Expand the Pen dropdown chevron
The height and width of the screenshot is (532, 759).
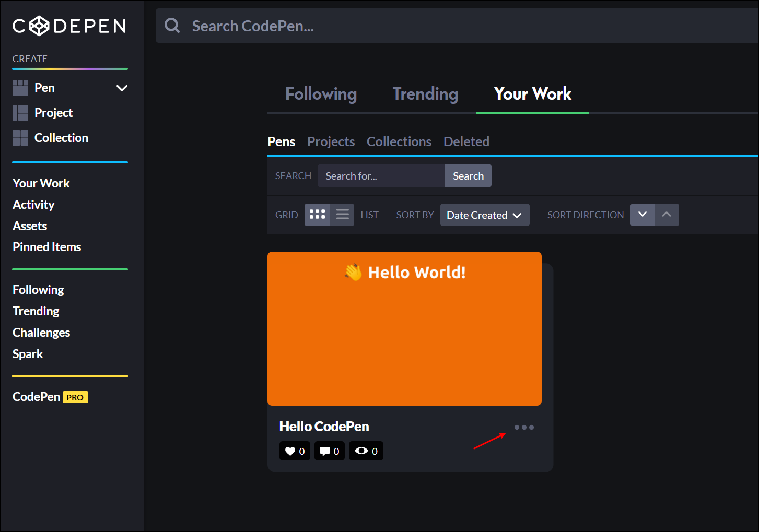point(122,88)
